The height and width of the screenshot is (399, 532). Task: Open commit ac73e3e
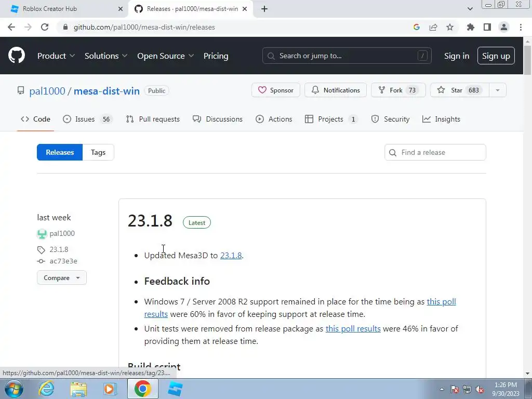63,261
